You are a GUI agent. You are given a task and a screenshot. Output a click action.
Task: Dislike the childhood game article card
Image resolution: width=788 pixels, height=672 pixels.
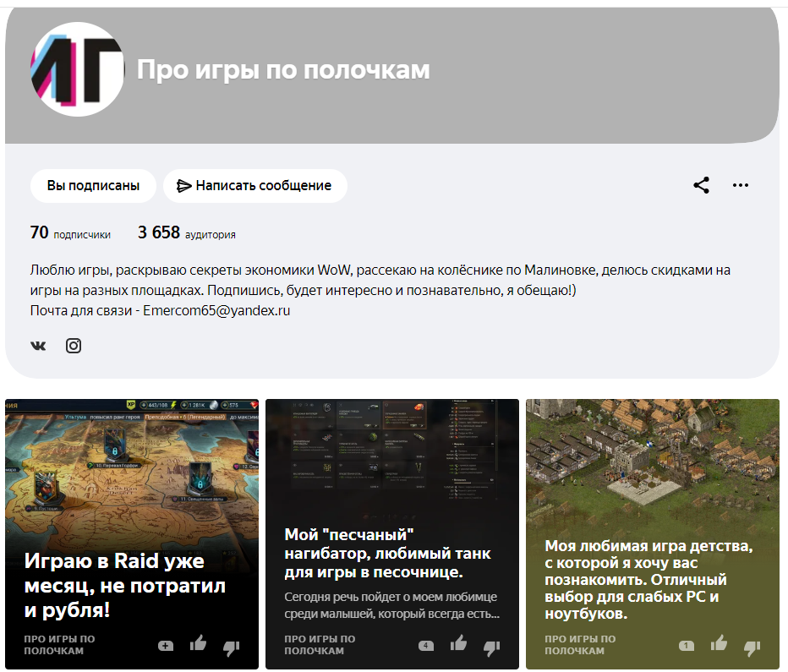coord(752,647)
